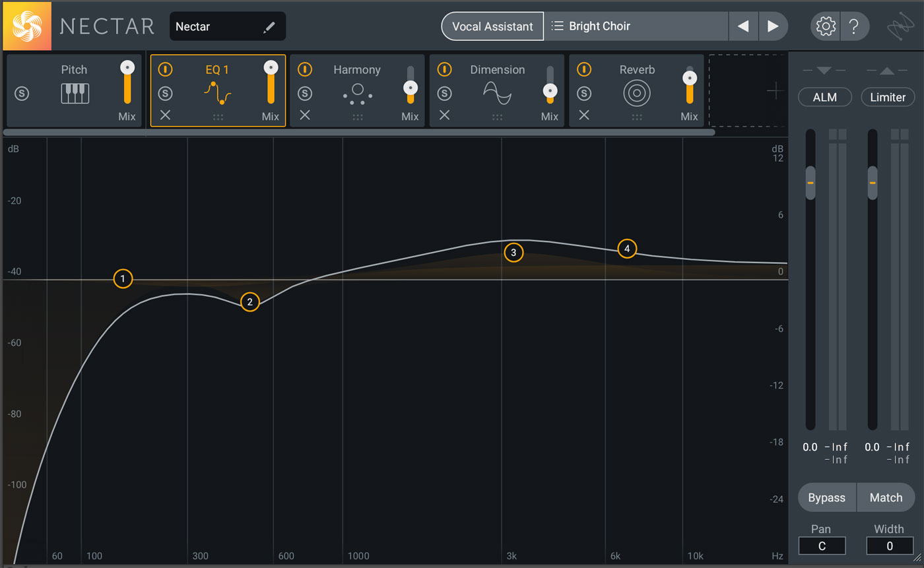Click the Bypass button

[827, 497]
